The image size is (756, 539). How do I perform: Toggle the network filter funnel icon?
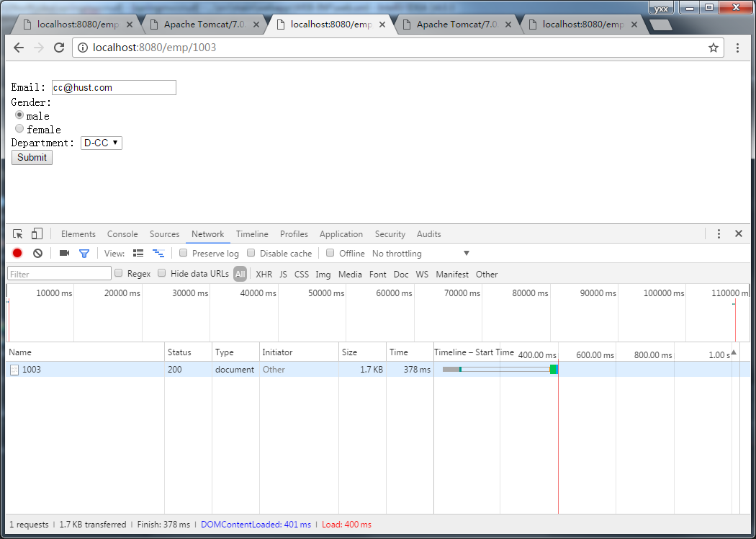pyautogui.click(x=84, y=254)
